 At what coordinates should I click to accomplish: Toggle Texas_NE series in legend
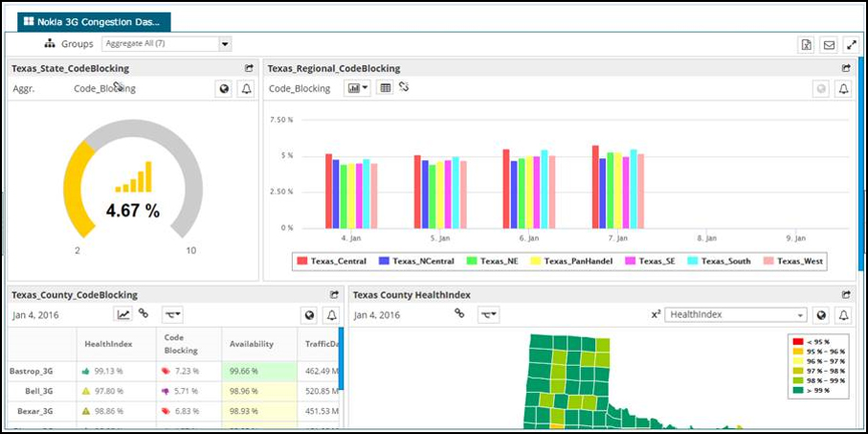(493, 261)
